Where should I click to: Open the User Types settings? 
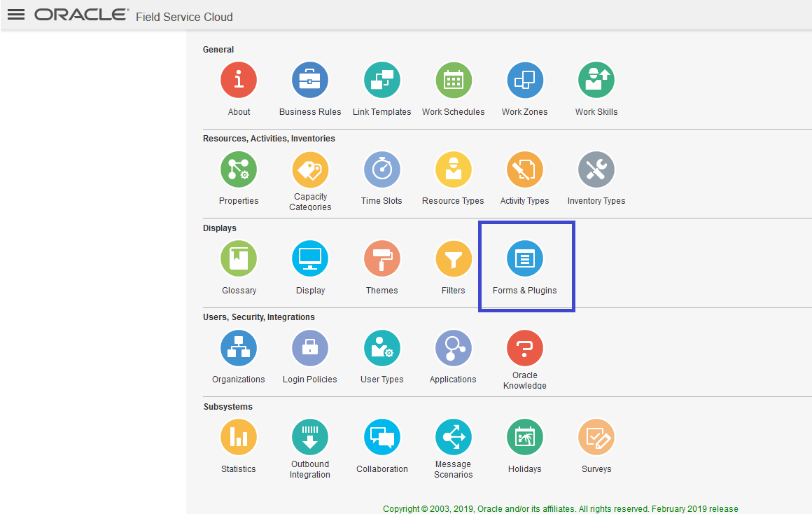pos(382,347)
